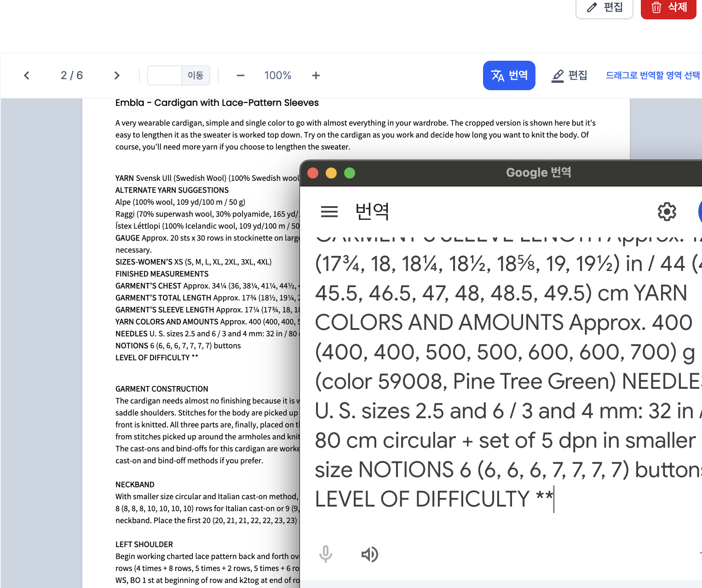Zoom out with the minus icon
Screen dimensions: 702x588
pyautogui.click(x=241, y=75)
